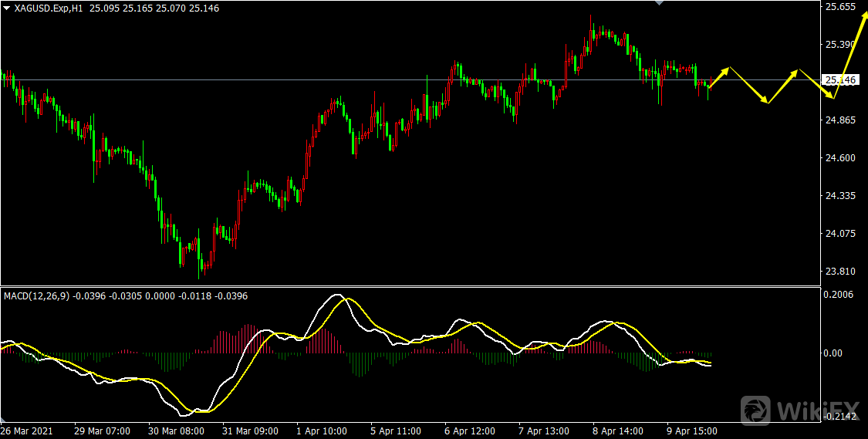The image size is (868, 439).
Task: Click the gray chart shift triangle marker
Action: tap(658, 3)
